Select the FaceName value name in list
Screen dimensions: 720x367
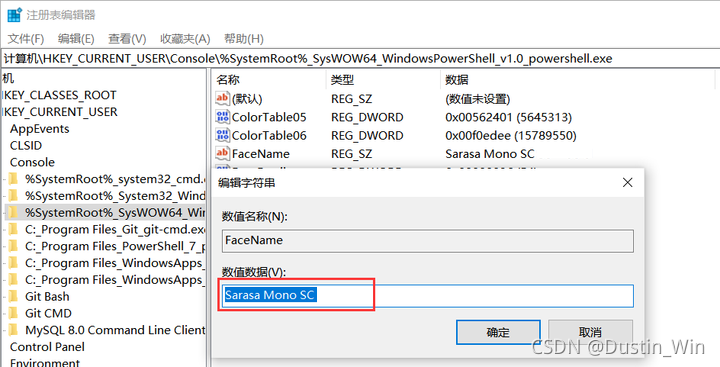[x=261, y=154]
